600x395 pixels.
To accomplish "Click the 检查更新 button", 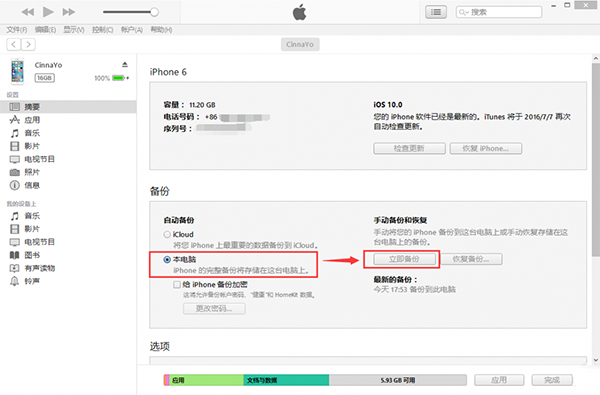I will (x=409, y=148).
